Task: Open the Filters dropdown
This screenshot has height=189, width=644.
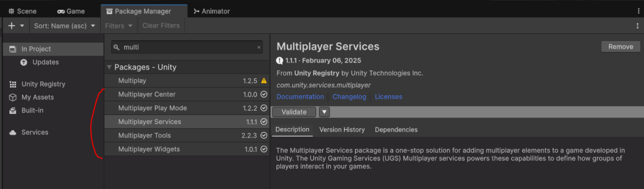Action: coord(119,26)
